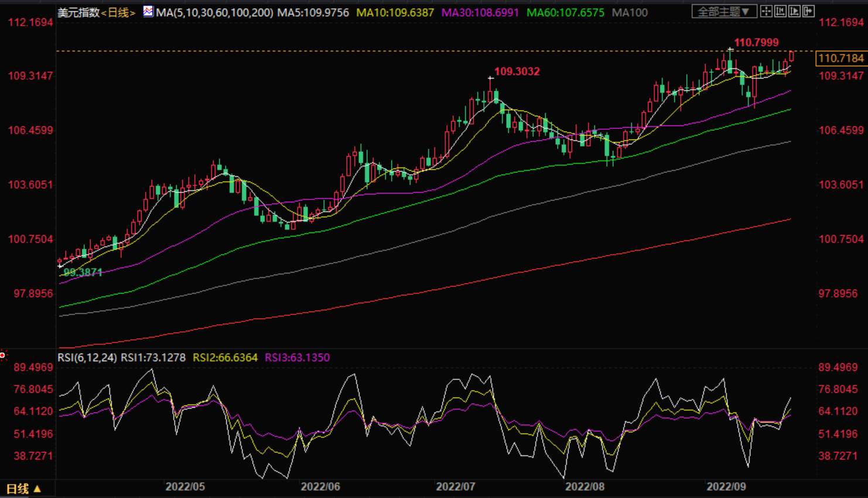
Task: Click the 美元指数 symbol title
Action: tap(78, 12)
